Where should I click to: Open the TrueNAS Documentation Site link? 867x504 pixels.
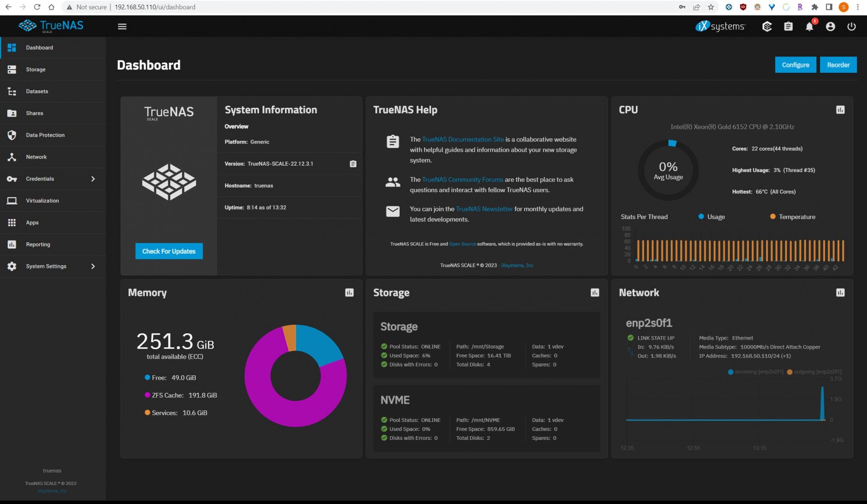pos(462,140)
